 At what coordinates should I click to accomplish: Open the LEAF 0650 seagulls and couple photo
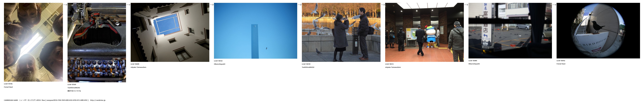(341, 32)
